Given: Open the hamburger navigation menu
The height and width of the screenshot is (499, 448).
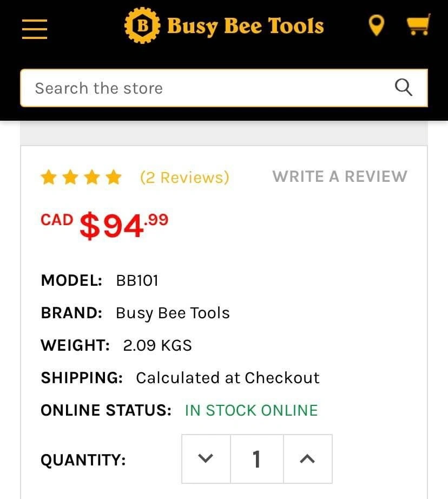Looking at the screenshot, I should point(35,28).
